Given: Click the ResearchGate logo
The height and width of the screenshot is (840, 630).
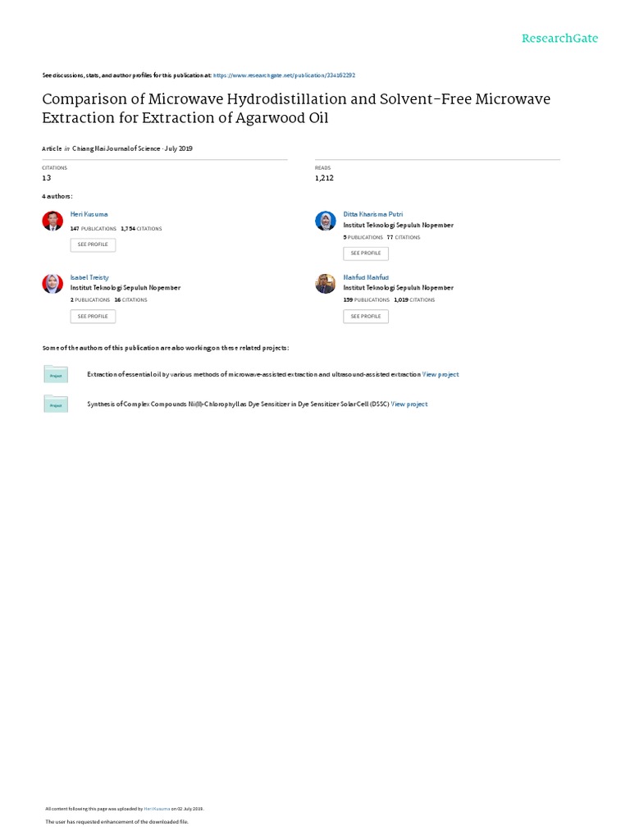Looking at the screenshot, I should (560, 39).
